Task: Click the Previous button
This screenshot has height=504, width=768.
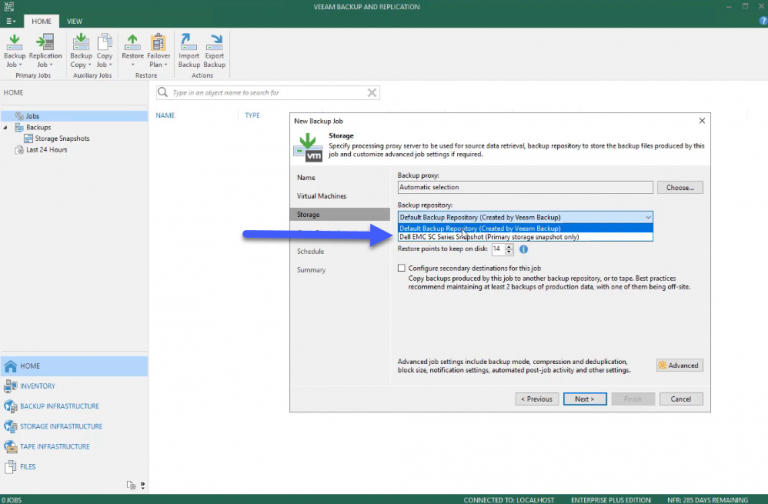Action: pos(536,399)
